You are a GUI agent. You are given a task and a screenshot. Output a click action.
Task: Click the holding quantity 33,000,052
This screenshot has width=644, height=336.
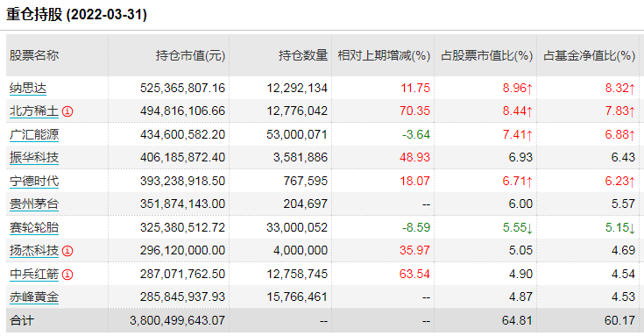(297, 227)
